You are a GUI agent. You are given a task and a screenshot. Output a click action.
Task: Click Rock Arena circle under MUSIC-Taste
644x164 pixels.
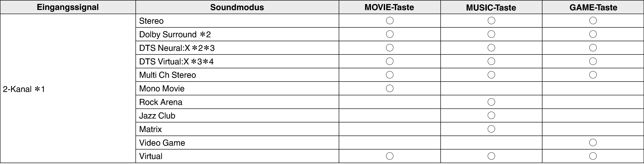pos(491,102)
